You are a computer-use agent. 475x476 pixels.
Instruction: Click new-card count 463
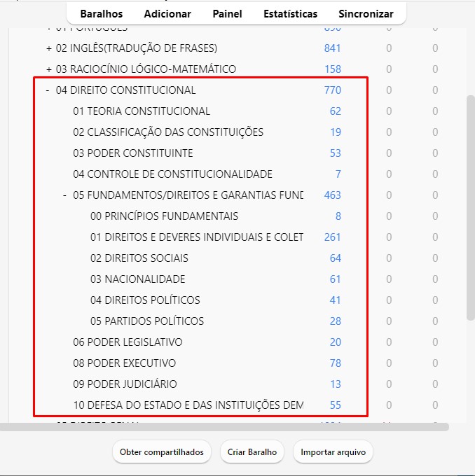tap(333, 195)
